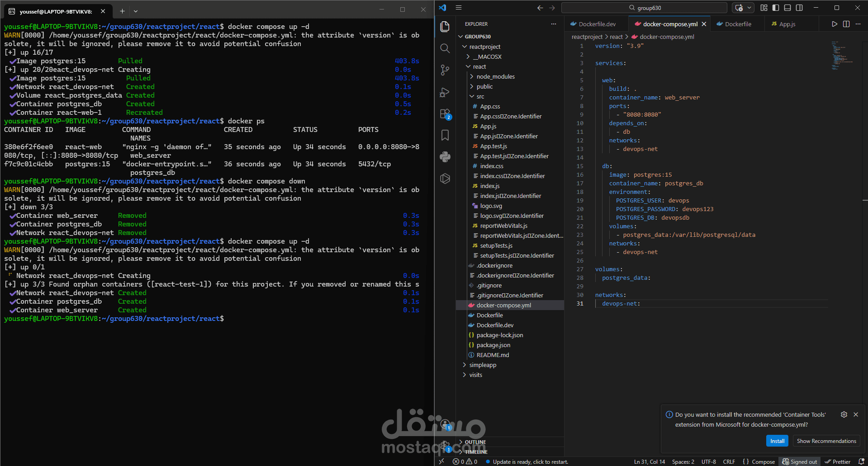The width and height of the screenshot is (868, 466).
Task: Open the Bookmarks view in activity bar
Action: coord(445,135)
